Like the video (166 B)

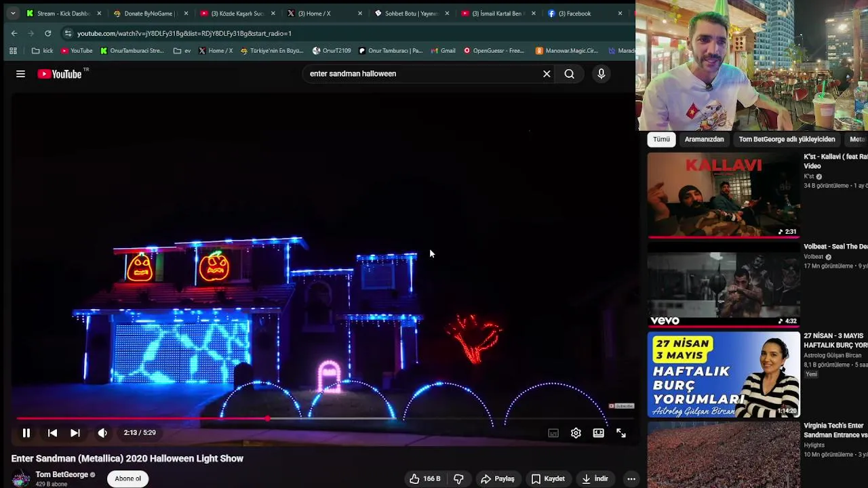pyautogui.click(x=425, y=479)
